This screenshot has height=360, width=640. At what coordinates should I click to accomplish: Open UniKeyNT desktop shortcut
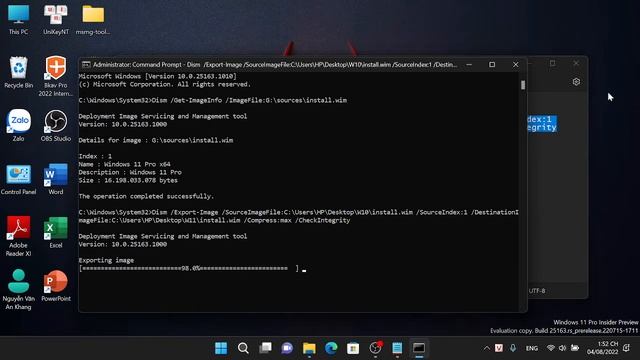pyautogui.click(x=56, y=20)
